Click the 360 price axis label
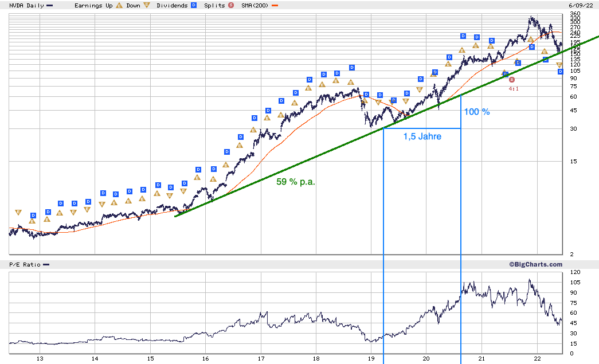Screen dimensions: 599x364 click(x=575, y=14)
